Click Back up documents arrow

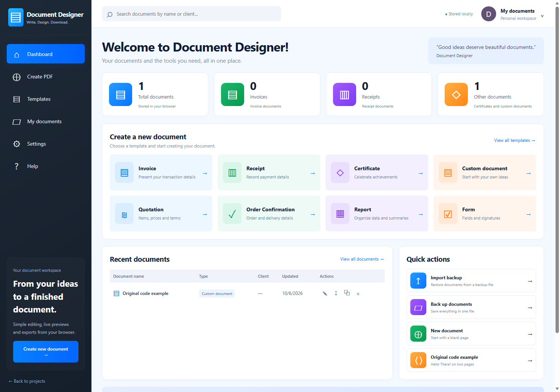[530, 308]
